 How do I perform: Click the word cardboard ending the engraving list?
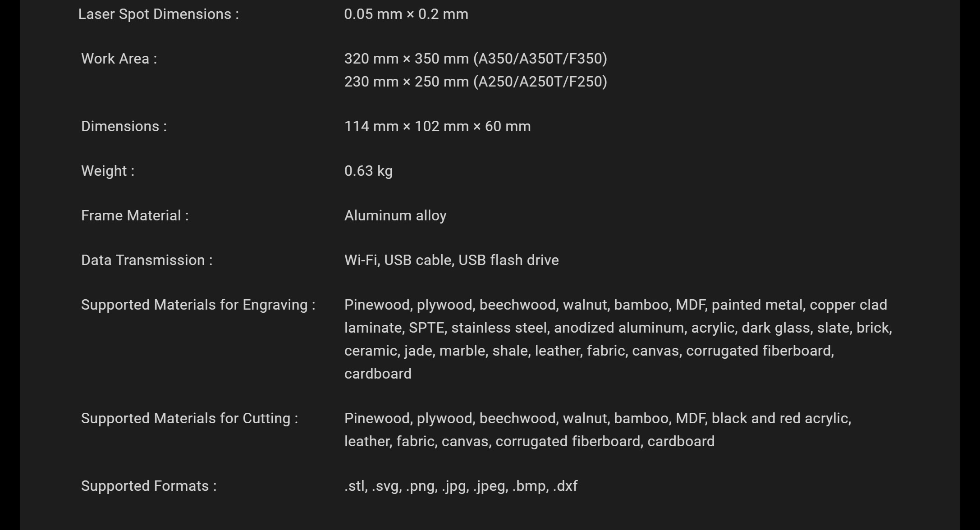coord(378,374)
